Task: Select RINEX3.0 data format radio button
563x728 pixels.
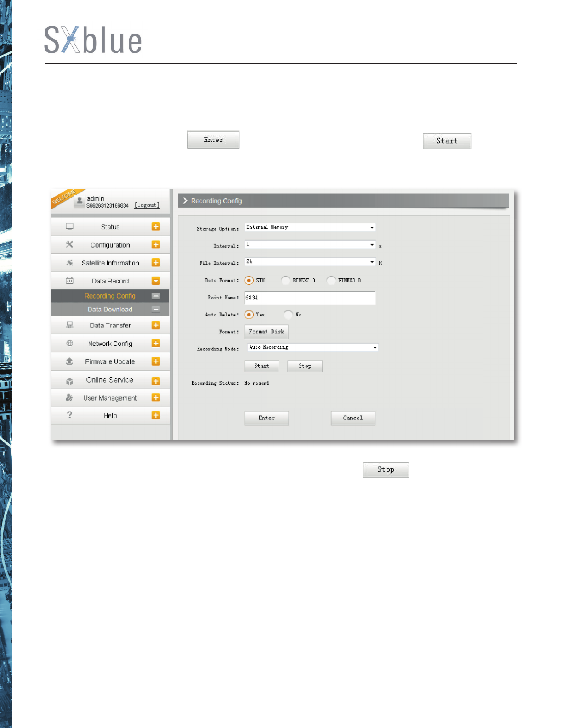Action: (331, 280)
